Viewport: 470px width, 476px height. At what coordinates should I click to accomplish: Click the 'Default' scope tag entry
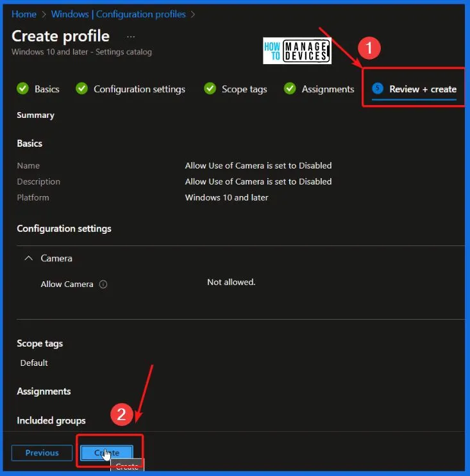pos(34,363)
